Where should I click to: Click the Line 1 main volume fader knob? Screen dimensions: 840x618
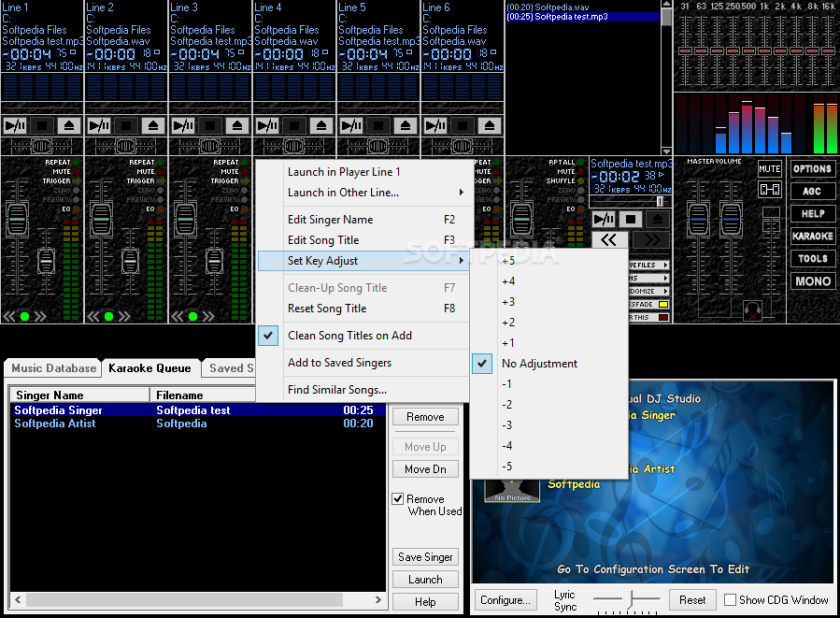[x=17, y=220]
